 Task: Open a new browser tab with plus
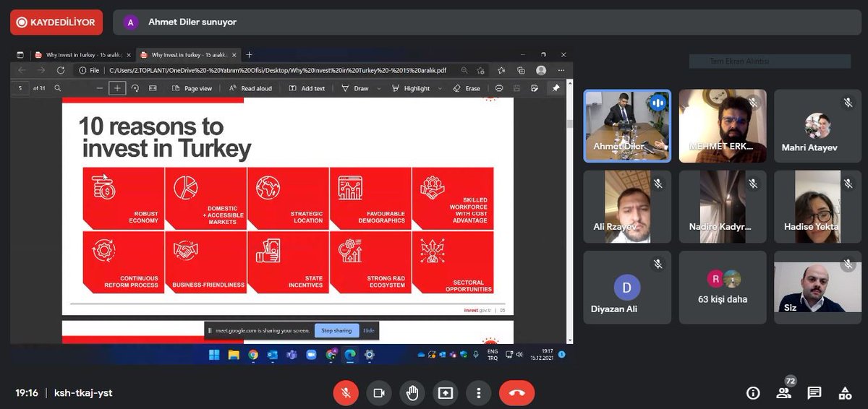click(x=249, y=55)
